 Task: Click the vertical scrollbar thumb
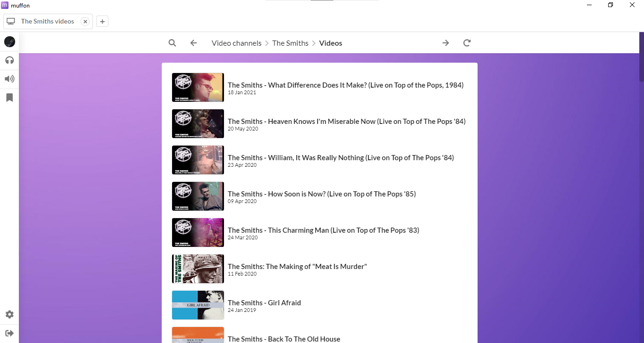641,57
